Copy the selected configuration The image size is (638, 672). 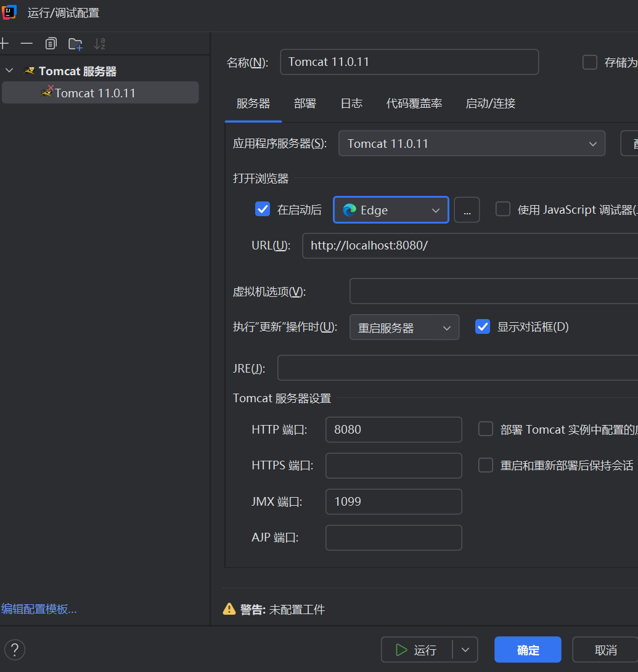click(x=51, y=43)
